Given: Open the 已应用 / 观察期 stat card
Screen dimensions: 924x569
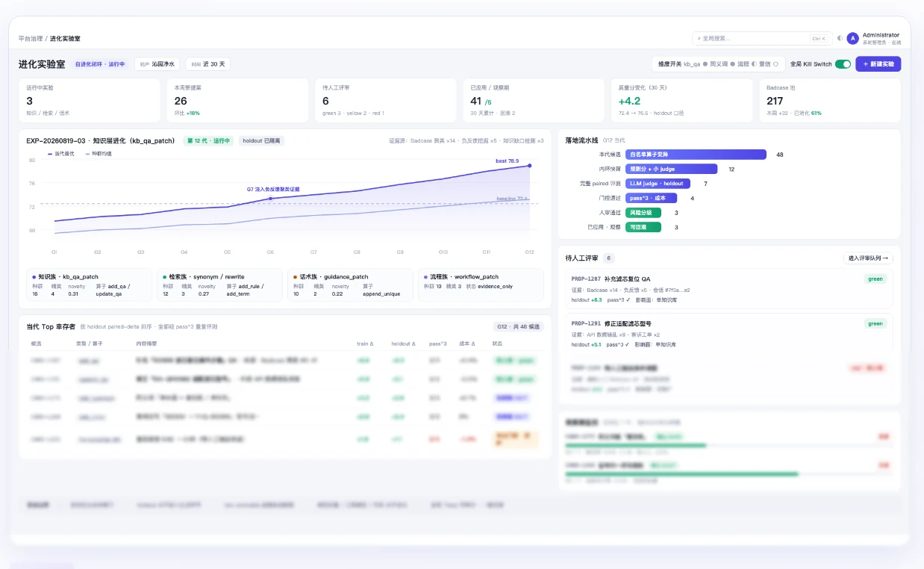Looking at the screenshot, I should pyautogui.click(x=533, y=100).
